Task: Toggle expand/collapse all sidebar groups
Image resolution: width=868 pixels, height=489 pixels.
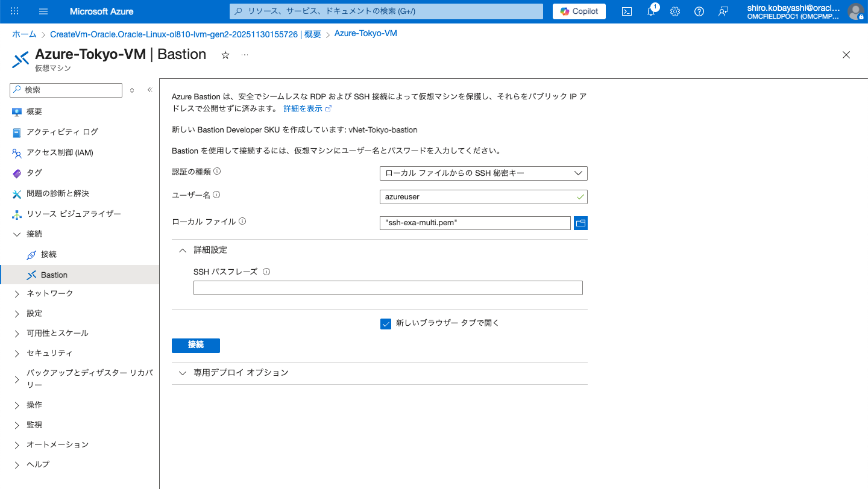Action: pyautogui.click(x=132, y=90)
